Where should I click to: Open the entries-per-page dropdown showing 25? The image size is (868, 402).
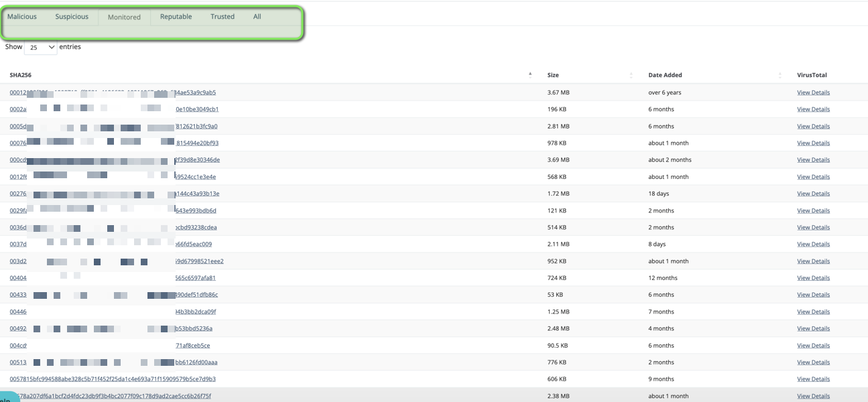pos(41,48)
